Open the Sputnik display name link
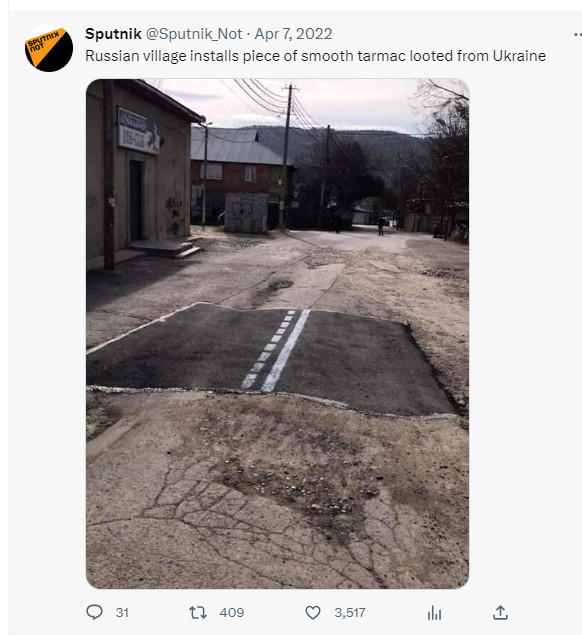 pos(113,34)
